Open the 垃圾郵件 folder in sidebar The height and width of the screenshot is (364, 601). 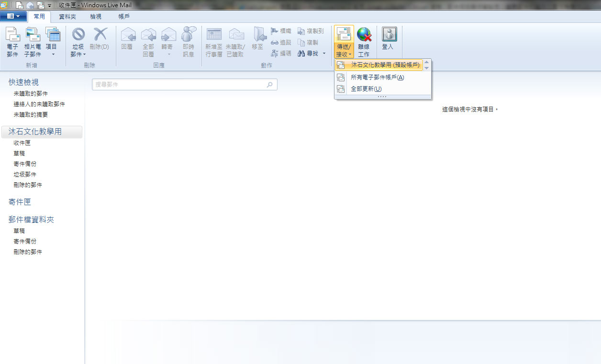25,175
